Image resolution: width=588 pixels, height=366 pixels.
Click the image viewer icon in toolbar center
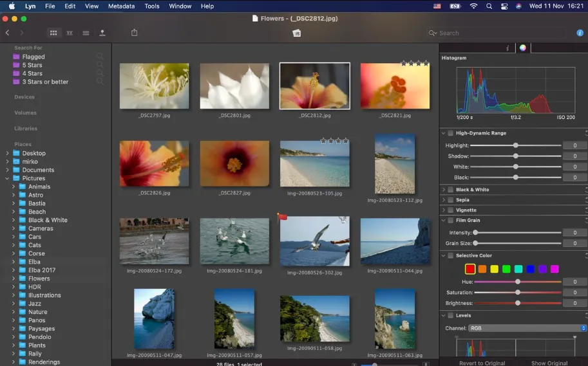297,33
